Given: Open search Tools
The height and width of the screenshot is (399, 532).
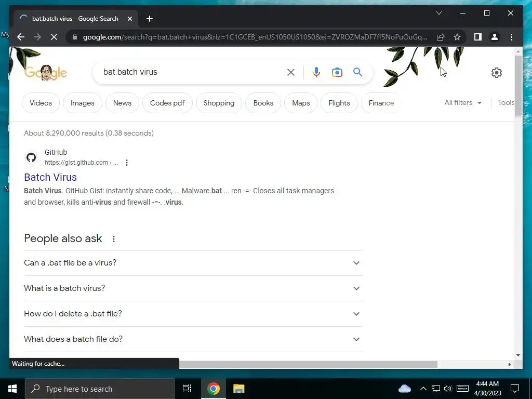Looking at the screenshot, I should click(x=506, y=102).
